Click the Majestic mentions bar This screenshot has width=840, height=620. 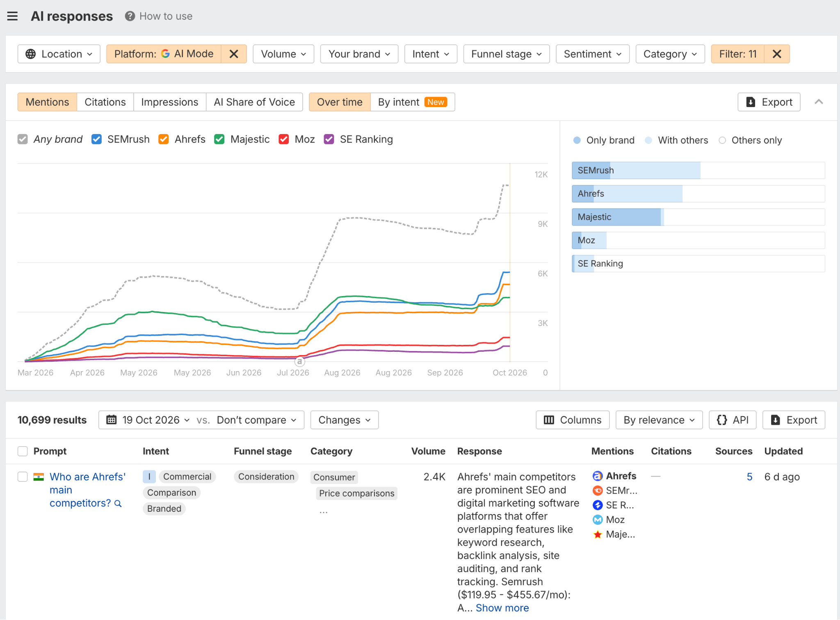(x=698, y=217)
